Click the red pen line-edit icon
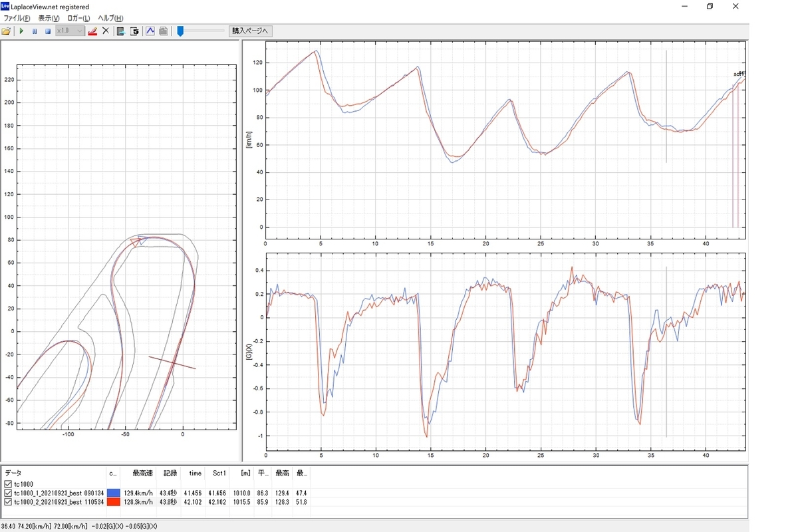This screenshot has width=798, height=532. [92, 31]
